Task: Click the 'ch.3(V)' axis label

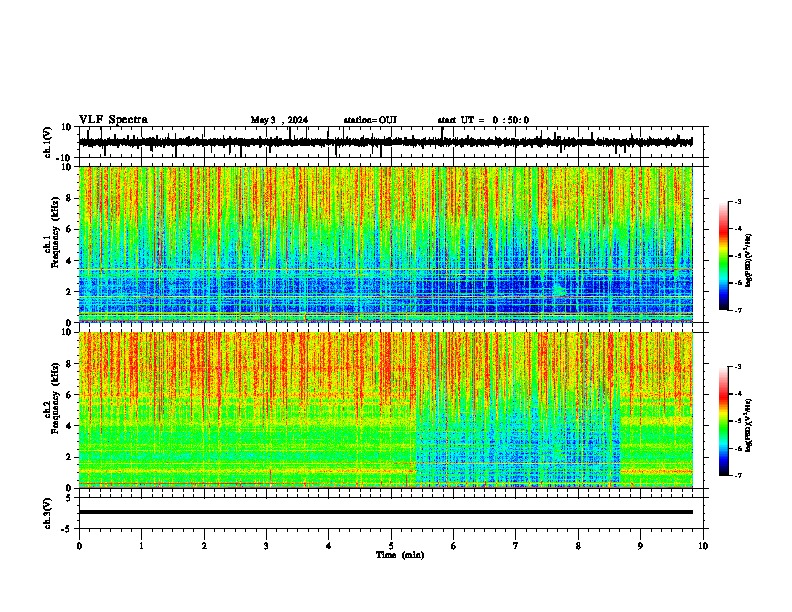Action: click(48, 513)
